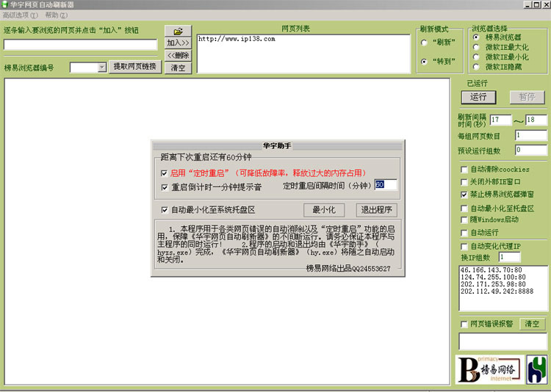
Task: Click the error log text box below 网页错误报警
Action: 503,341
